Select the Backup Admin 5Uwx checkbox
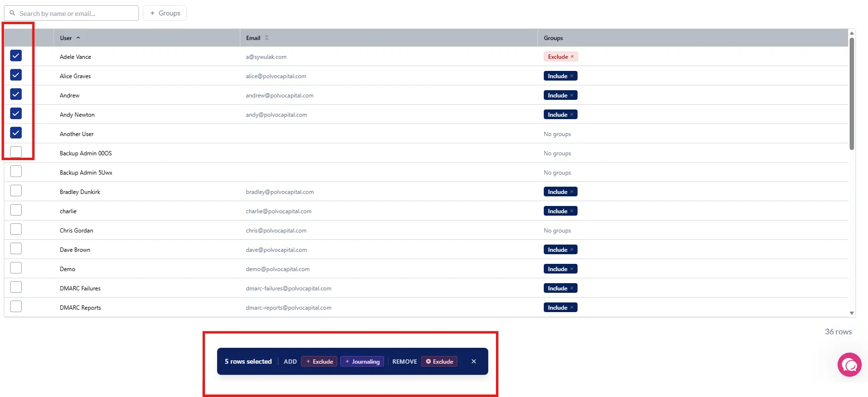The height and width of the screenshot is (397, 868). click(16, 172)
